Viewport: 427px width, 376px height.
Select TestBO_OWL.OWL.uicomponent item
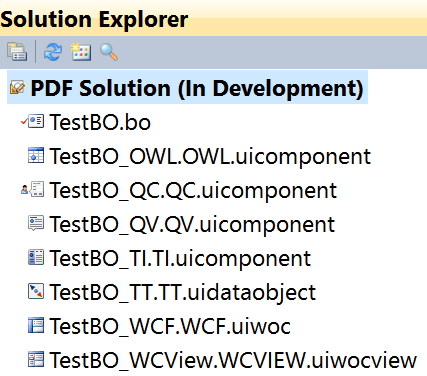pos(210,156)
